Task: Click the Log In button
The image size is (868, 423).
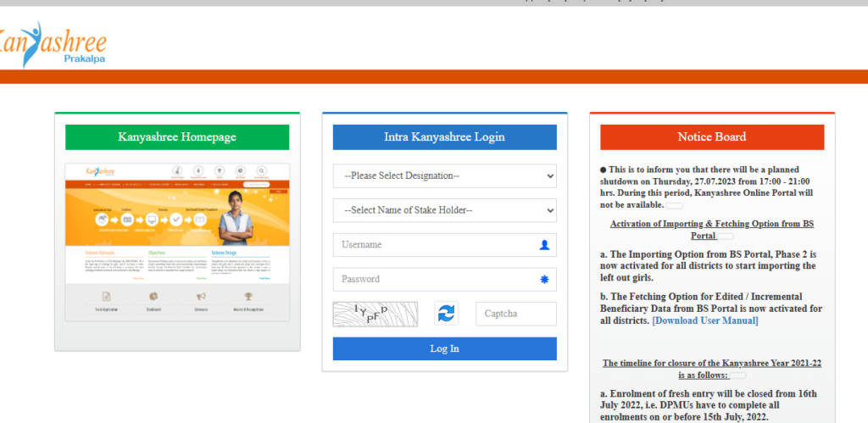Action: [444, 348]
